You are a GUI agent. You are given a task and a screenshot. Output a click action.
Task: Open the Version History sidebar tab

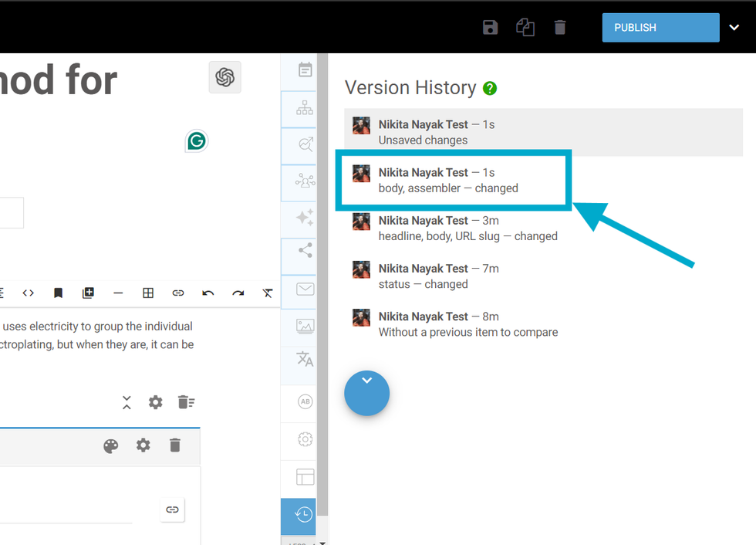305,515
